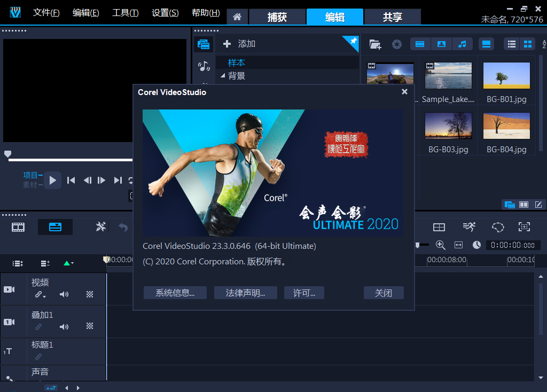Click 关闭 to close the about dialog
This screenshot has height=392, width=547.
pyautogui.click(x=384, y=293)
